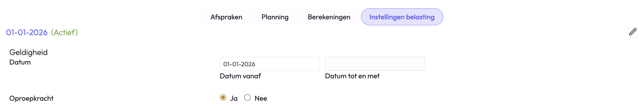
Task: Select the Ja radio button for Oproepkracht
Action: [223, 97]
